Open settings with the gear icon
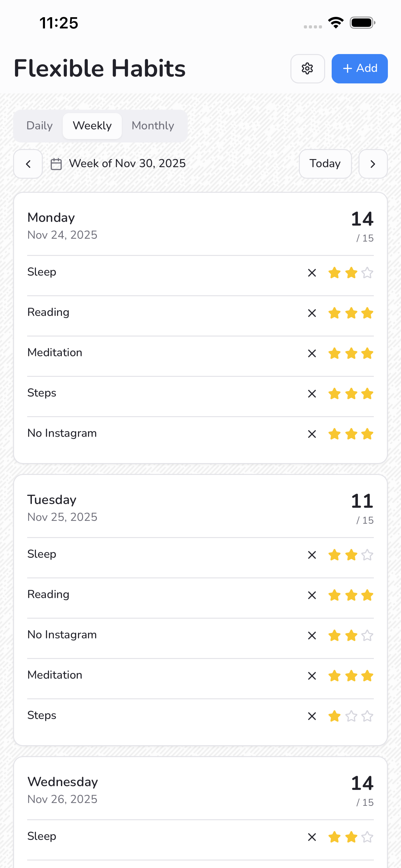 (x=307, y=69)
